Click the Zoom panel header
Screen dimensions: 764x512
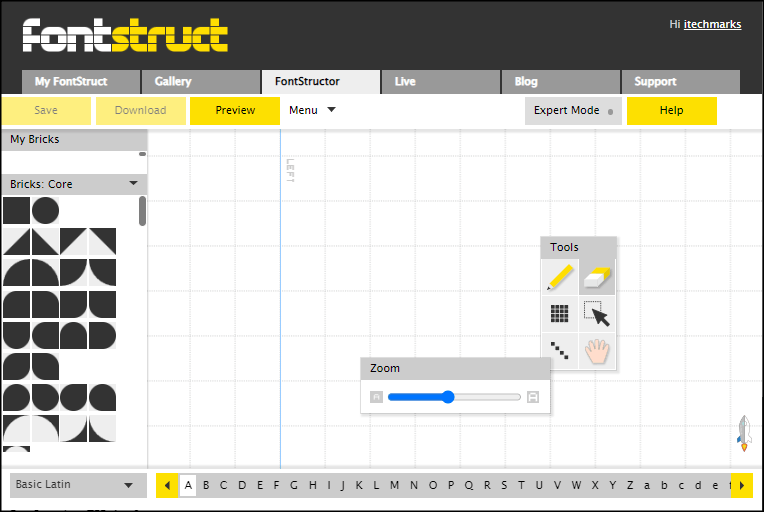[x=456, y=368]
